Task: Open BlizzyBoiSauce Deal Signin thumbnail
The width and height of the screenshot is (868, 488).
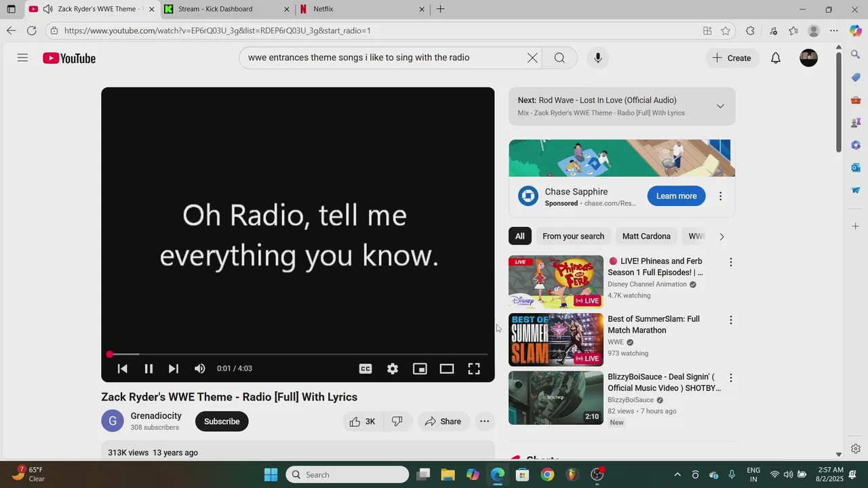Action: [x=556, y=398]
